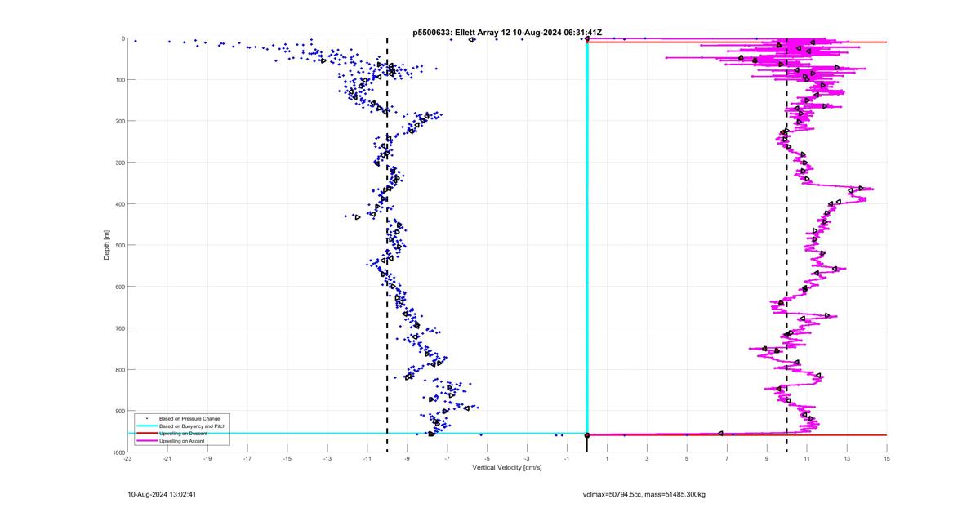Click the depth-axis tick label '100'

pos(119,80)
